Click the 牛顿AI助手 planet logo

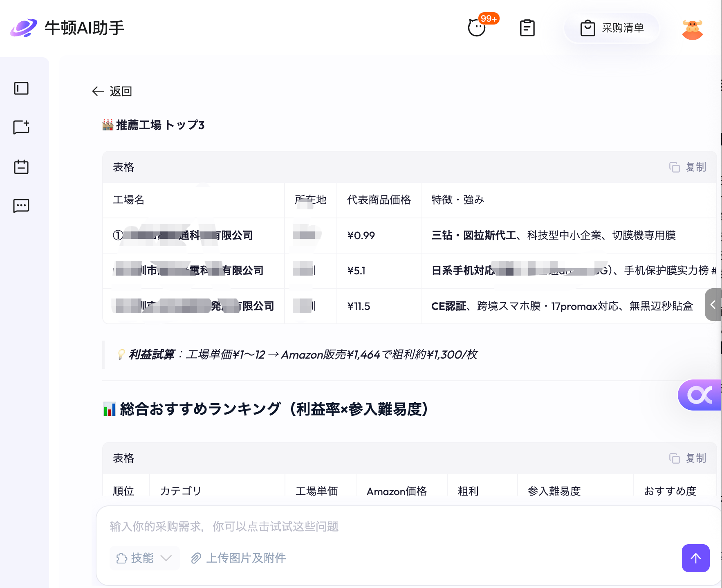(24, 28)
